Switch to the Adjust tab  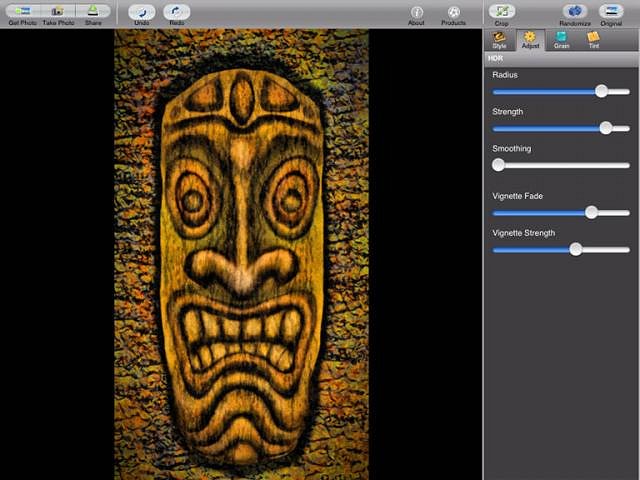pos(530,39)
